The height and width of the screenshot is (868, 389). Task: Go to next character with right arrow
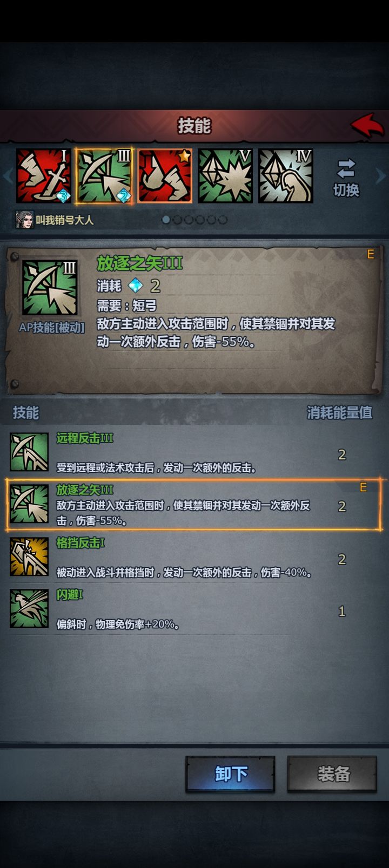tap(381, 176)
